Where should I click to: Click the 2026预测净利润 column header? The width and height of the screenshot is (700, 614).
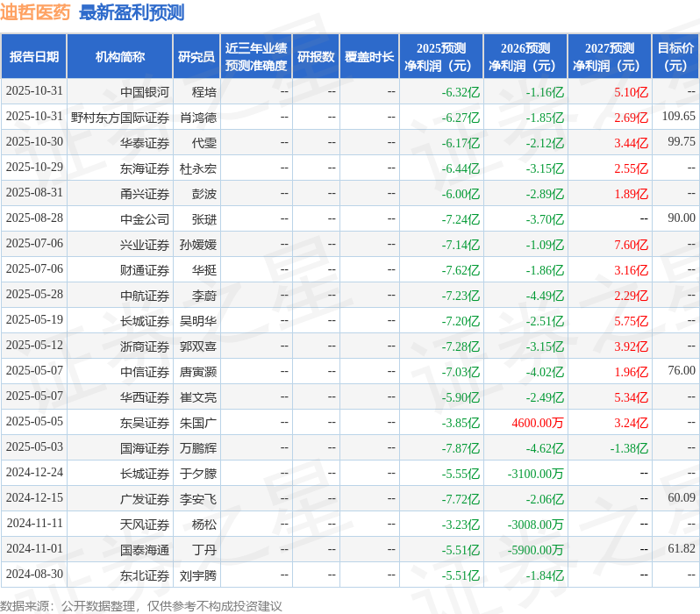pyautogui.click(x=525, y=57)
